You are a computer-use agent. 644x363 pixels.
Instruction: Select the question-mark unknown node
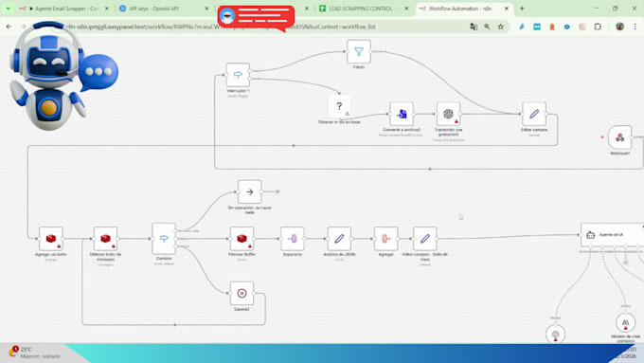point(339,106)
